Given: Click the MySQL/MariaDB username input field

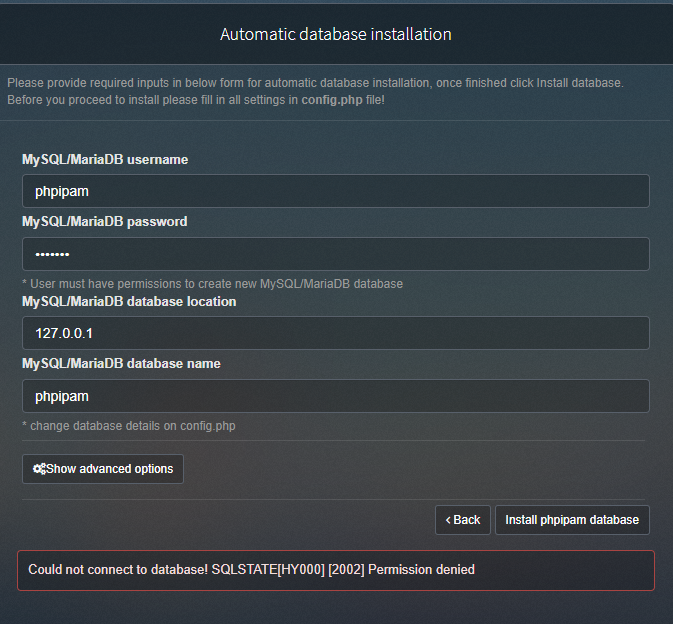Looking at the screenshot, I should point(336,191).
